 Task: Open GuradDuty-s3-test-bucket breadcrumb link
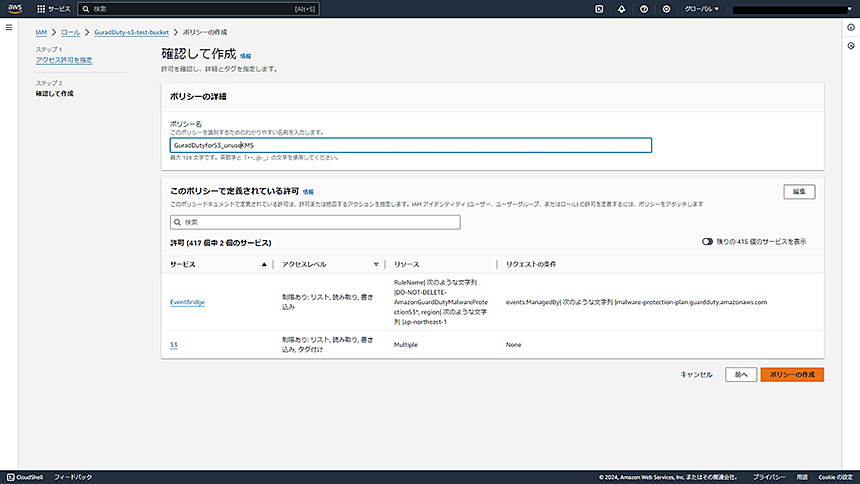coord(132,32)
